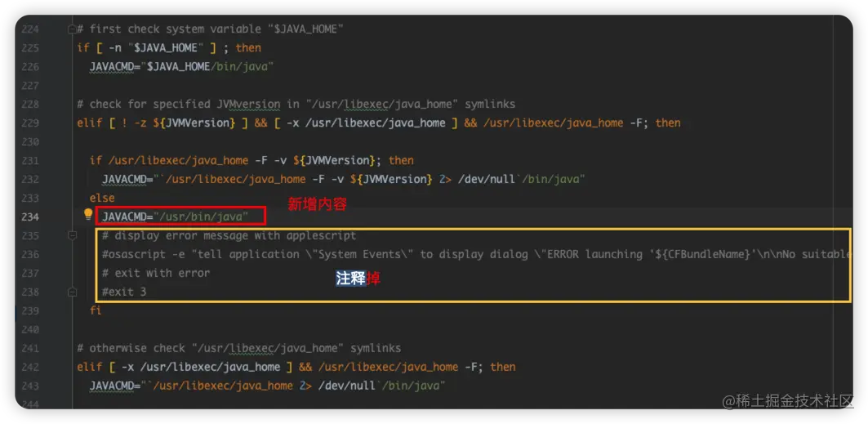Viewport: 868px width, 424px height.
Task: Click the comment '# first check system variable "$JAVA_HOME"'
Action: pyautogui.click(x=211, y=29)
